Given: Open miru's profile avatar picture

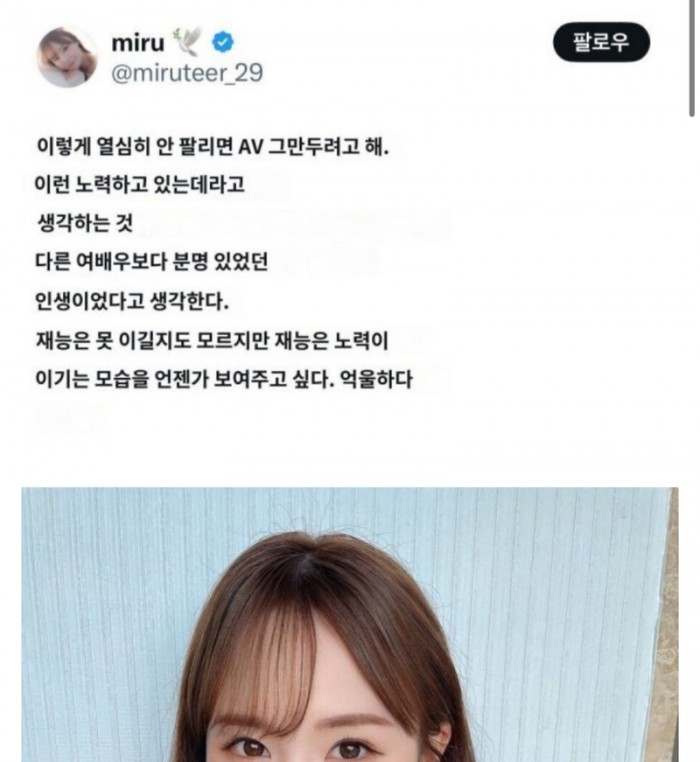Looking at the screenshot, I should (x=67, y=57).
